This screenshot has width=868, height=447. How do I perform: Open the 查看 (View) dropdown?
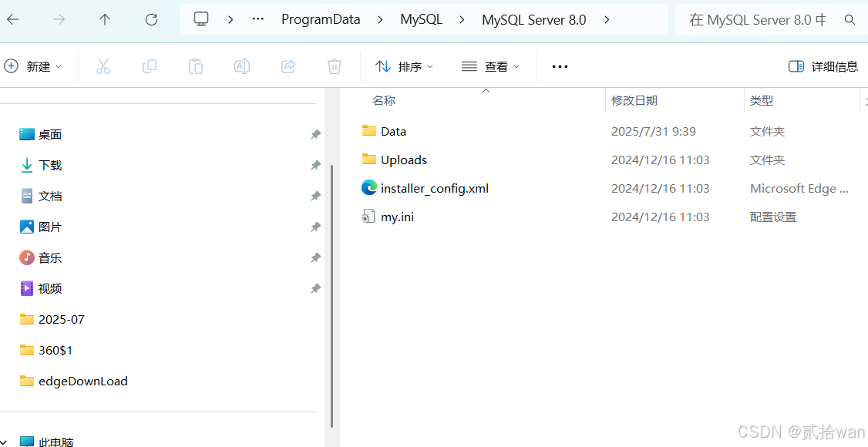[x=490, y=66]
